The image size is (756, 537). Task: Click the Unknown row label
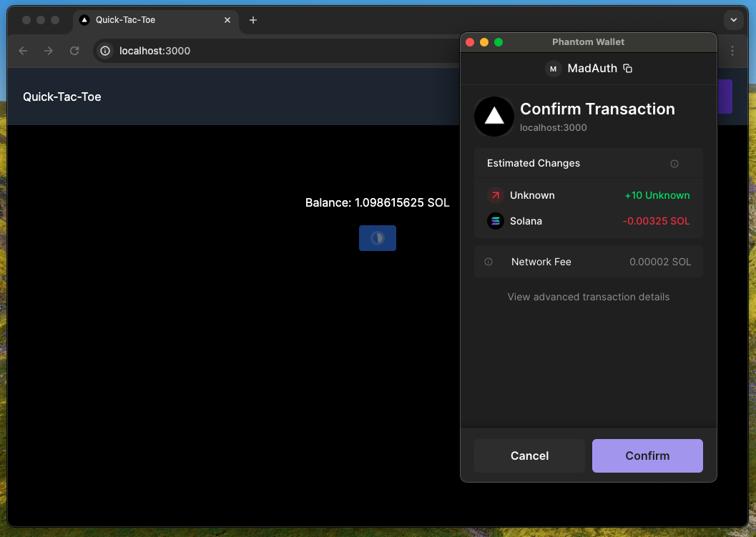pyautogui.click(x=532, y=195)
